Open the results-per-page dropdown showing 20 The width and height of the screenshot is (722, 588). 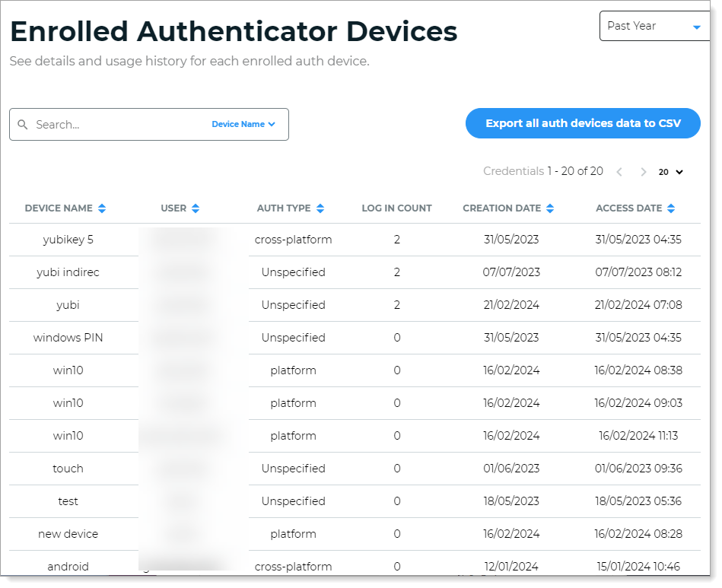pos(670,172)
